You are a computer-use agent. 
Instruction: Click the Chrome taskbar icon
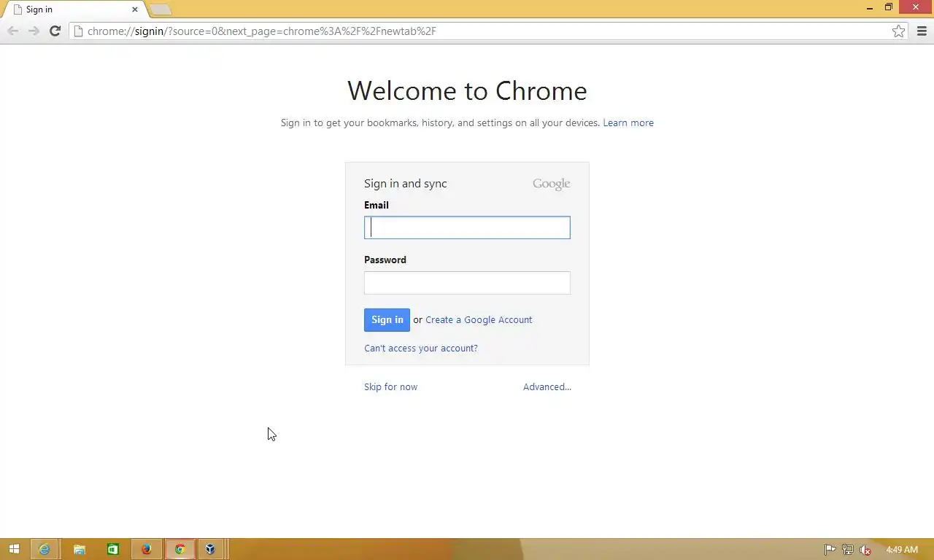pyautogui.click(x=180, y=549)
